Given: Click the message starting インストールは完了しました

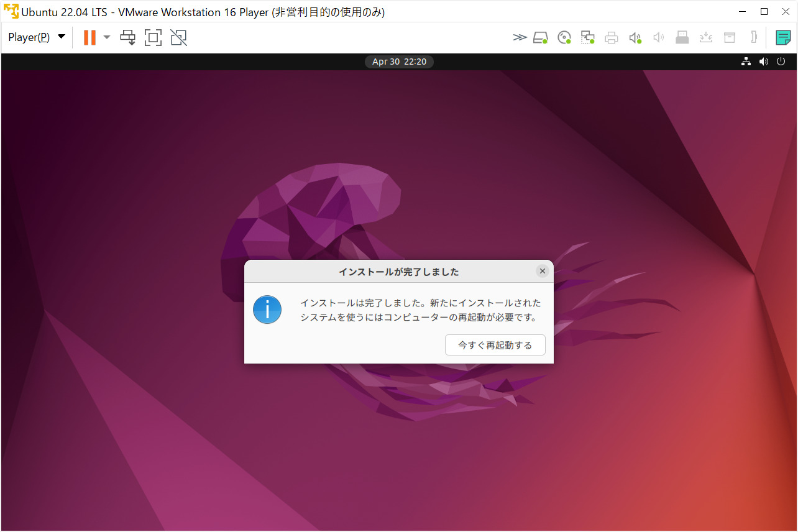Looking at the screenshot, I should 421,310.
